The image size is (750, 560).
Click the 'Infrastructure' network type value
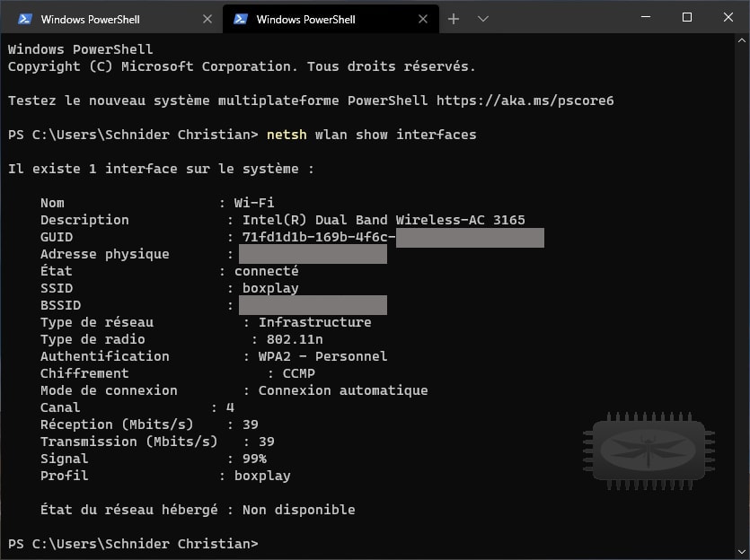[314, 322]
